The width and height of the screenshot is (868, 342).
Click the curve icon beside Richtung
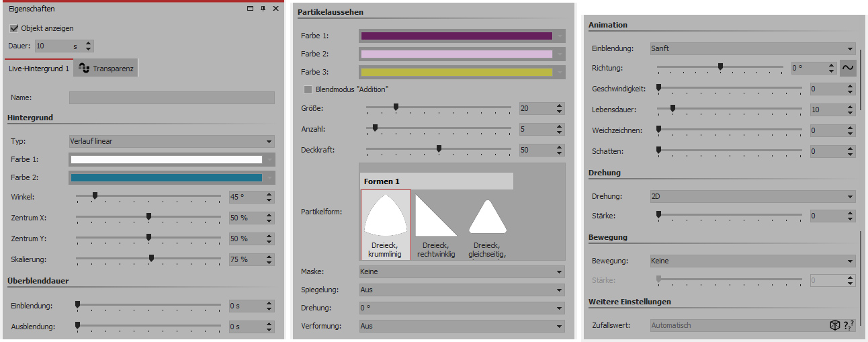point(848,69)
